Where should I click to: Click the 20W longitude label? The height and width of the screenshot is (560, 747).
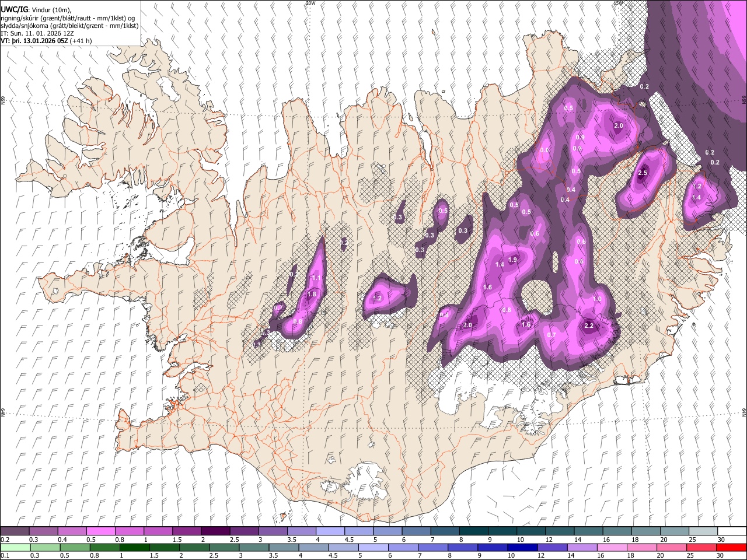[310, 3]
